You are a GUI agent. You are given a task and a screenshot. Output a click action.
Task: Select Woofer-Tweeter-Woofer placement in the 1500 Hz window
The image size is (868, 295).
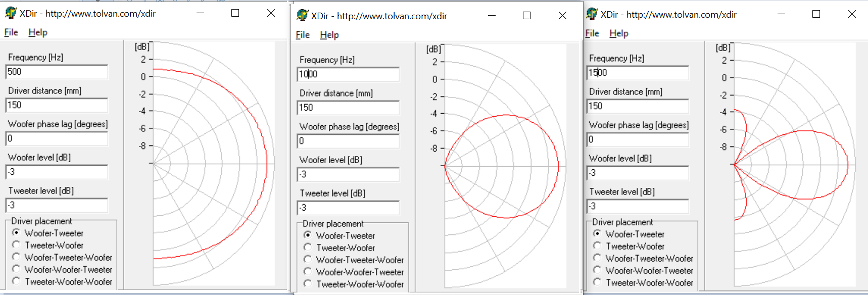coord(643,258)
